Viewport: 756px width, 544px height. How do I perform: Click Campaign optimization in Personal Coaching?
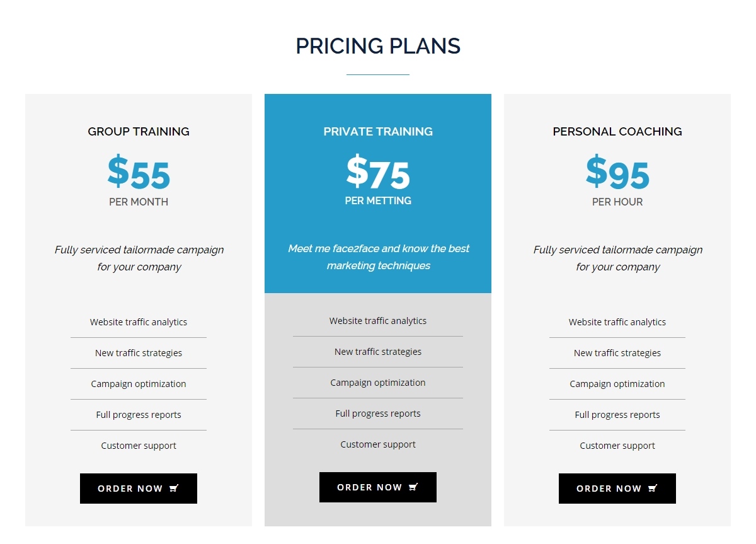(x=617, y=384)
